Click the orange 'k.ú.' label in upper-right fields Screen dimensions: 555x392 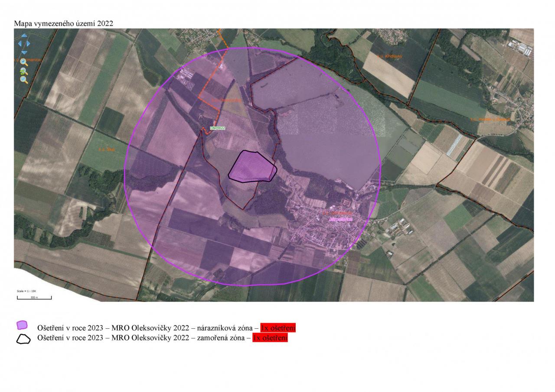[x=389, y=56]
